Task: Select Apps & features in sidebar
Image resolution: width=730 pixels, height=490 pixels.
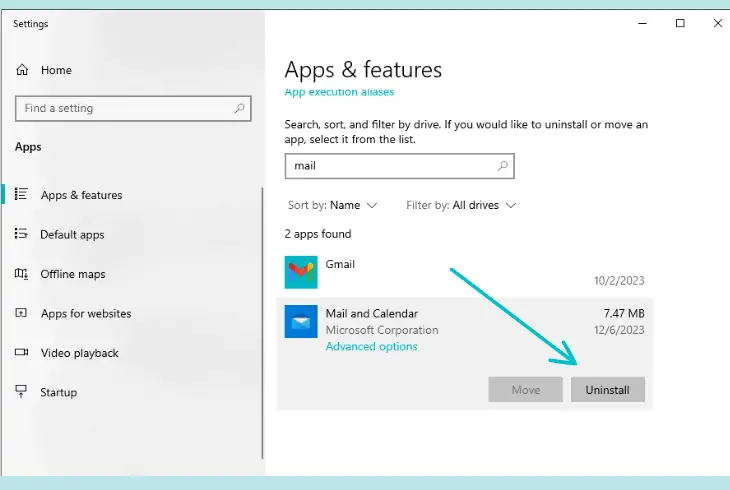Action: coord(81,195)
